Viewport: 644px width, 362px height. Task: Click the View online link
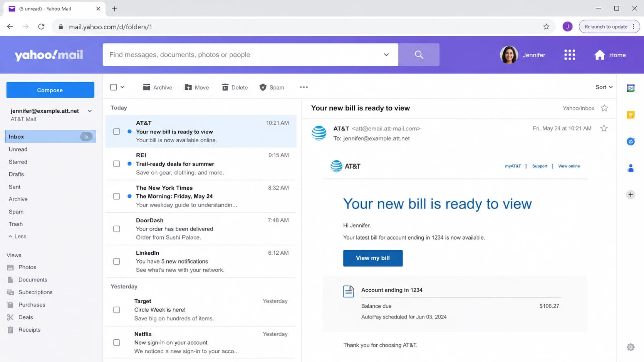point(569,166)
